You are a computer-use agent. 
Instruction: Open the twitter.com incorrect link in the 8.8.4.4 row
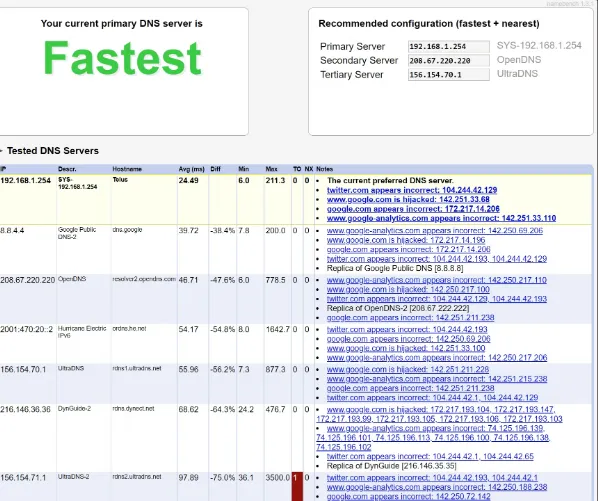(437, 259)
